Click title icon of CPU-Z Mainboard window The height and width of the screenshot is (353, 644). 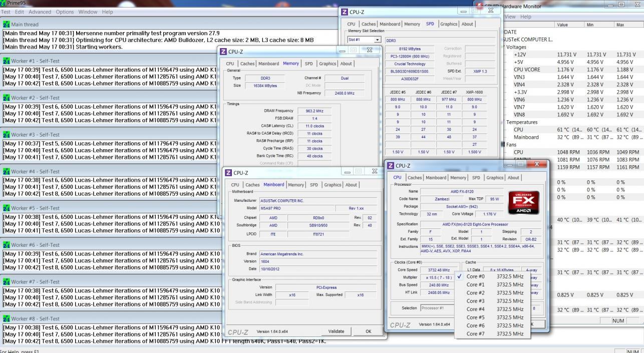click(228, 172)
